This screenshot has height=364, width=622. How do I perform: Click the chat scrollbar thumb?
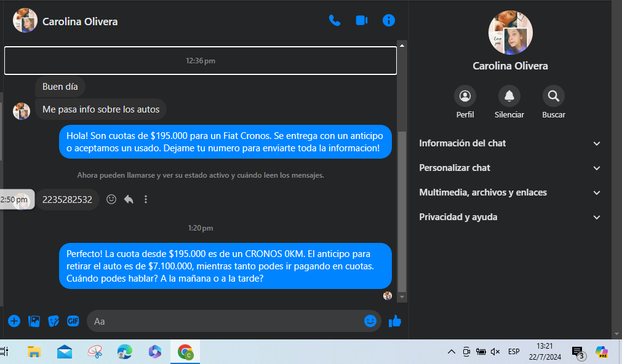(x=402, y=211)
